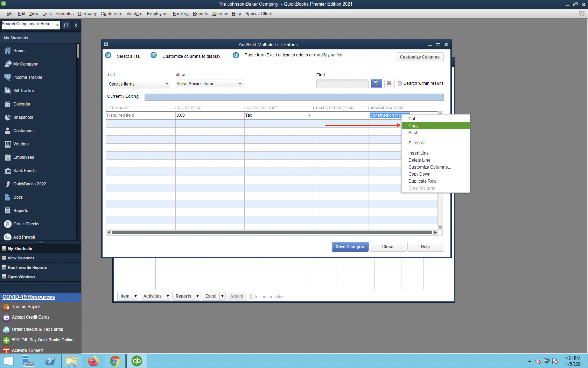Screen dimensions: 588x368
Task: Open Vendors center shortcut
Action: (21, 144)
